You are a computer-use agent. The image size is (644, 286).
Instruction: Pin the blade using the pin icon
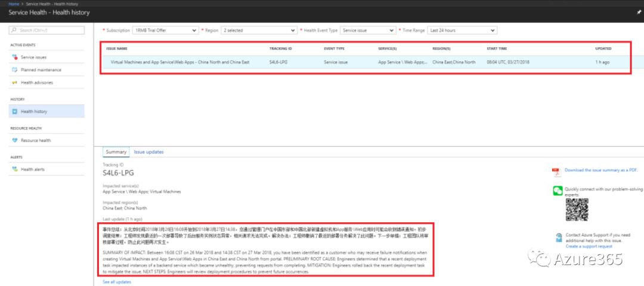coord(637,12)
